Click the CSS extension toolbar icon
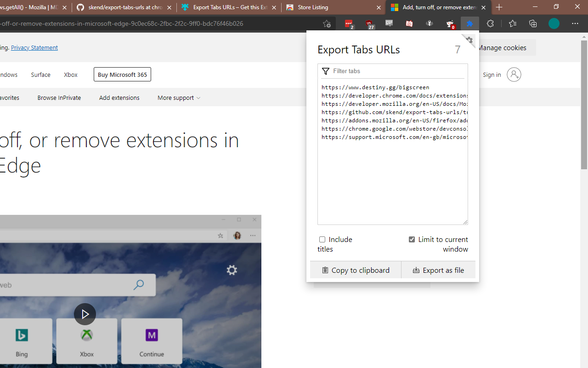588x368 pixels. [389, 23]
